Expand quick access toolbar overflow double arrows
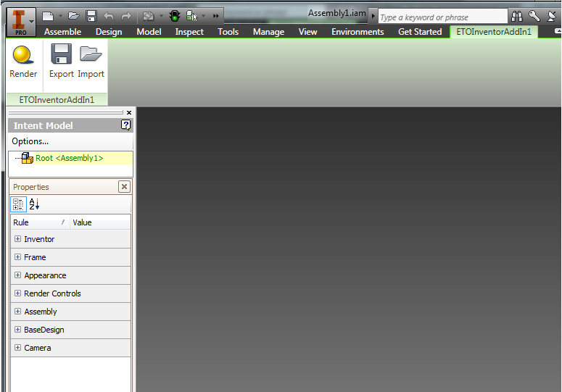The width and height of the screenshot is (562, 392). pos(216,16)
